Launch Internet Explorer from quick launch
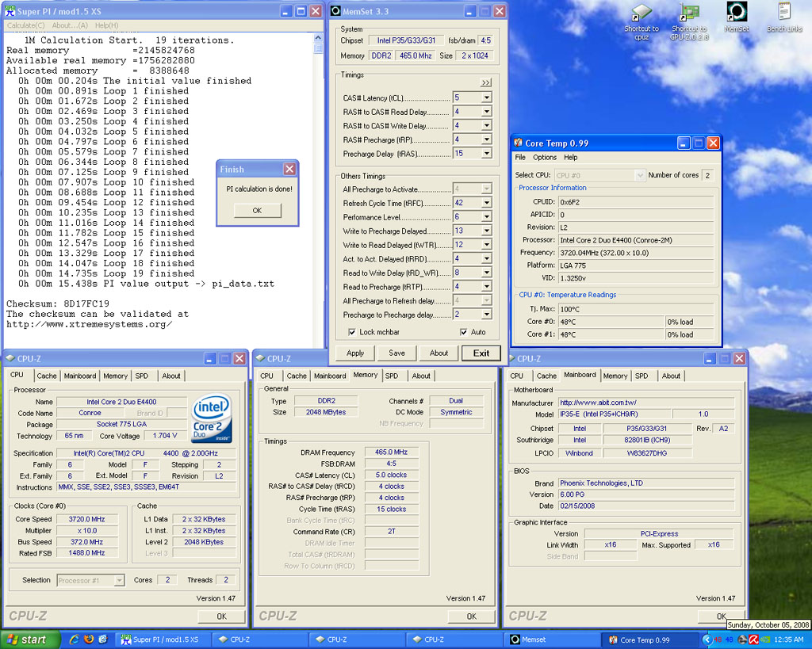 74,639
